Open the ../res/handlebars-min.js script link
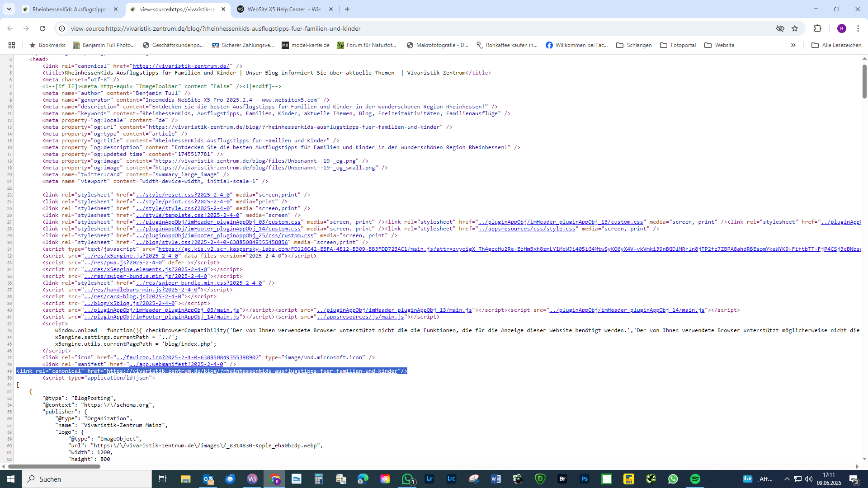Screen dimensions: 868x488 [x=141, y=290]
